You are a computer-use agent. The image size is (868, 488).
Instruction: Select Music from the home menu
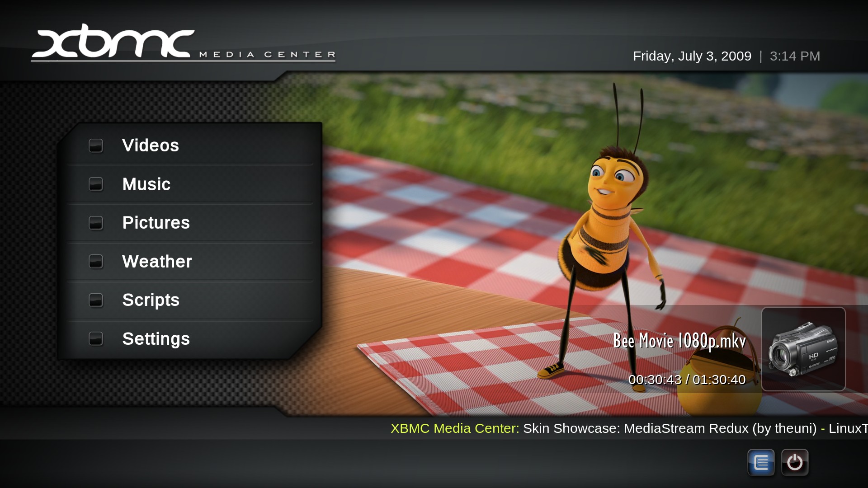[x=146, y=184]
